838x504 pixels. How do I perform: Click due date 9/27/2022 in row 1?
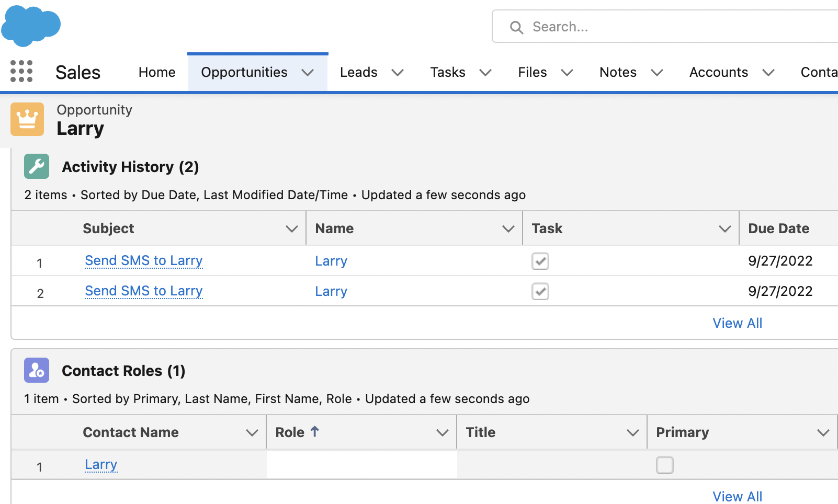tap(780, 261)
